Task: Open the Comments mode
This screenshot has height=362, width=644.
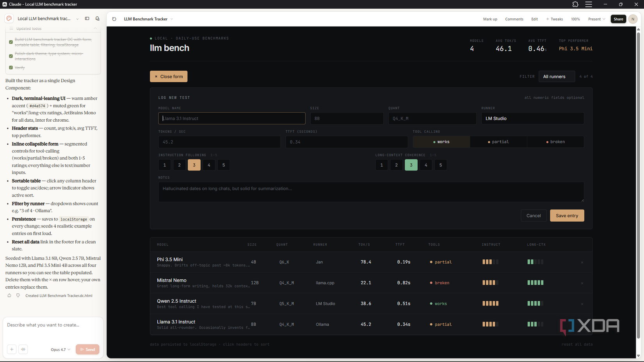Action: (x=514, y=19)
